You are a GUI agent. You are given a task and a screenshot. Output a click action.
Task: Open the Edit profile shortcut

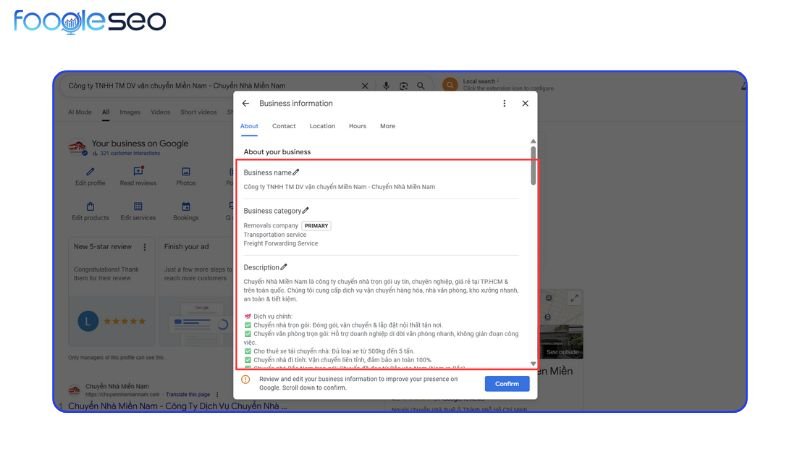pyautogui.click(x=89, y=177)
